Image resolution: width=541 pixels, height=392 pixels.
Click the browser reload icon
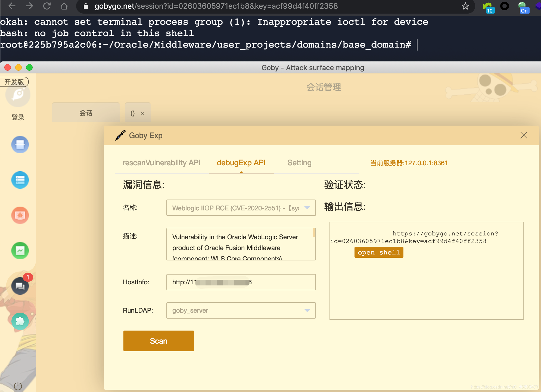click(x=47, y=6)
